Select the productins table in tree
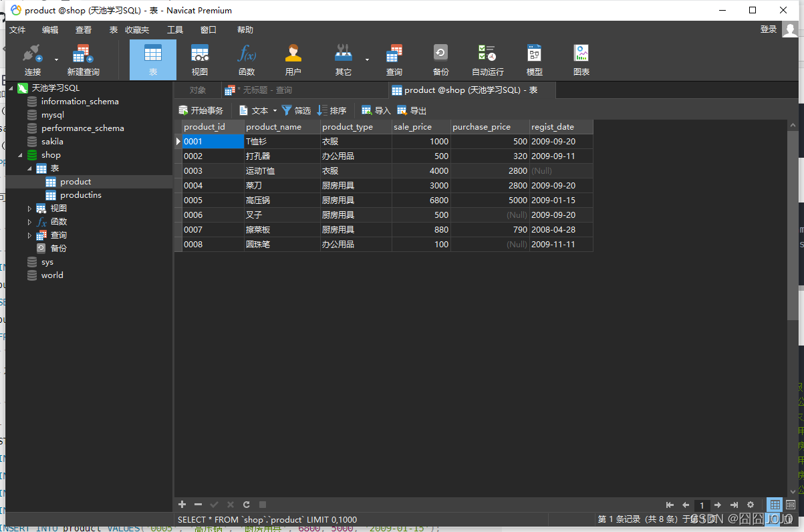Viewport: 804px width, 532px height. tap(81, 195)
